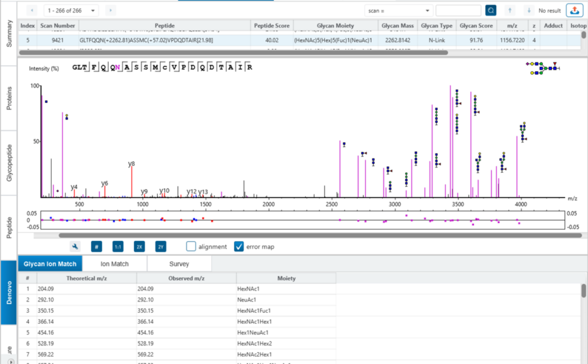Sort by Moiety column header

pos(286,278)
